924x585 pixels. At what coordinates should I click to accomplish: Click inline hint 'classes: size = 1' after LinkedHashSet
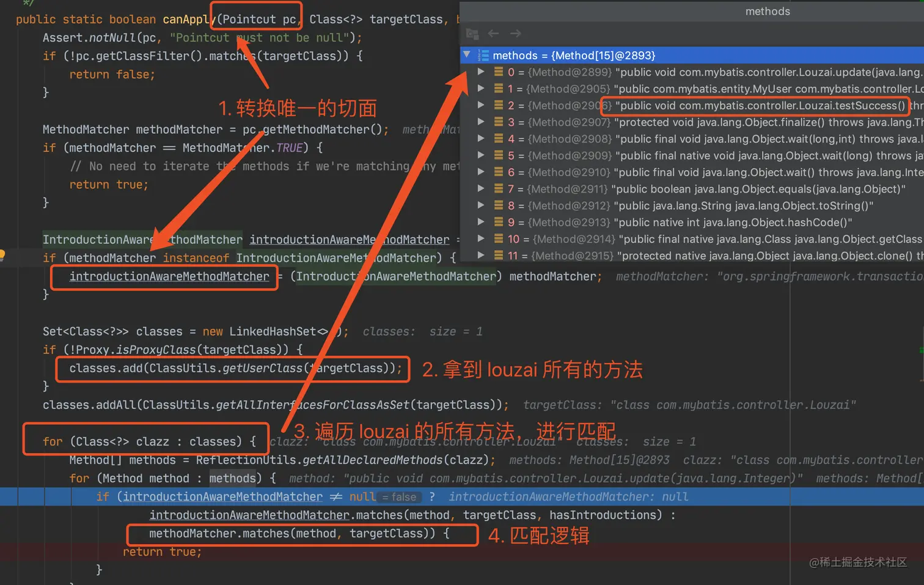(x=423, y=331)
